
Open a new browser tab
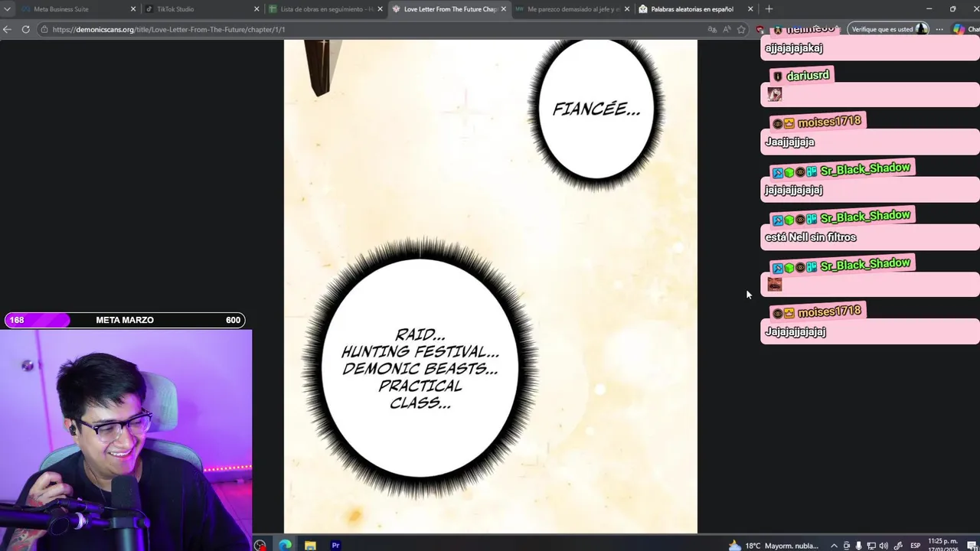pos(769,9)
